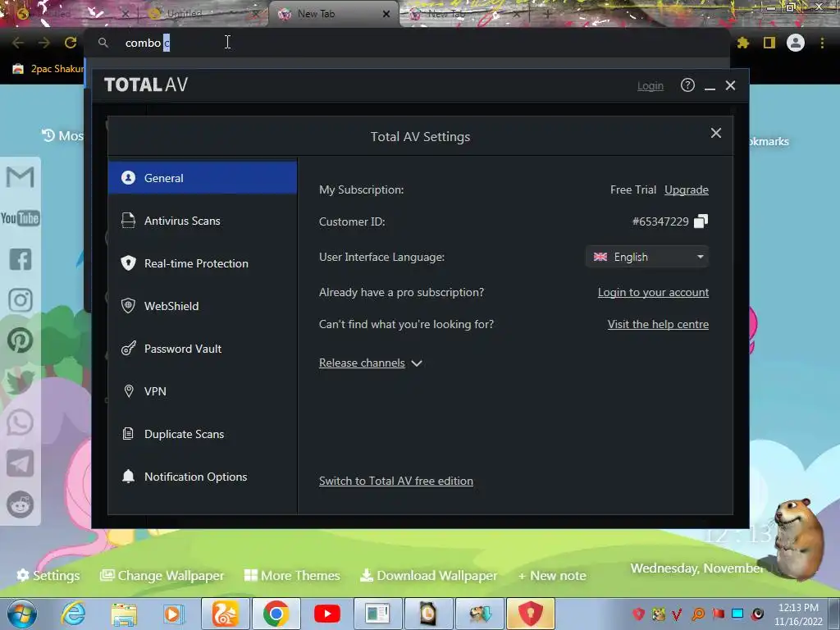This screenshot has height=630, width=840.
Task: Click Download Wallpaper button
Action: point(428,575)
